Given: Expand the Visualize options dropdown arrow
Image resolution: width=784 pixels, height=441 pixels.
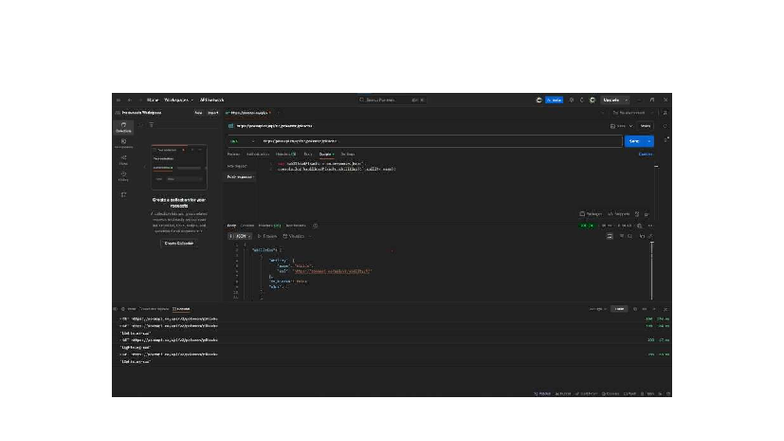Looking at the screenshot, I should [x=310, y=236].
